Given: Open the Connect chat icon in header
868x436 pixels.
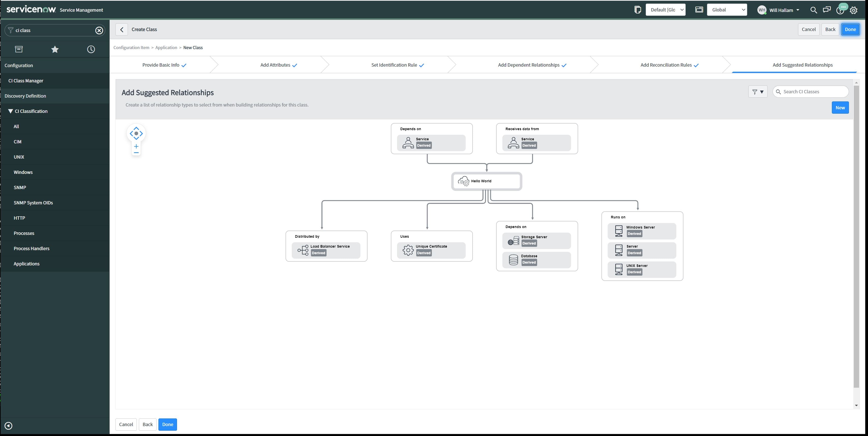Looking at the screenshot, I should pyautogui.click(x=827, y=10).
